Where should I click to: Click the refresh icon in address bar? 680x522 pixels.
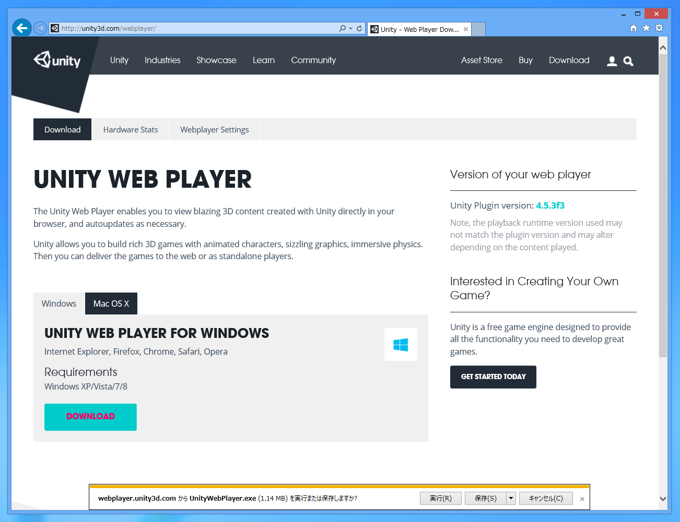click(359, 29)
